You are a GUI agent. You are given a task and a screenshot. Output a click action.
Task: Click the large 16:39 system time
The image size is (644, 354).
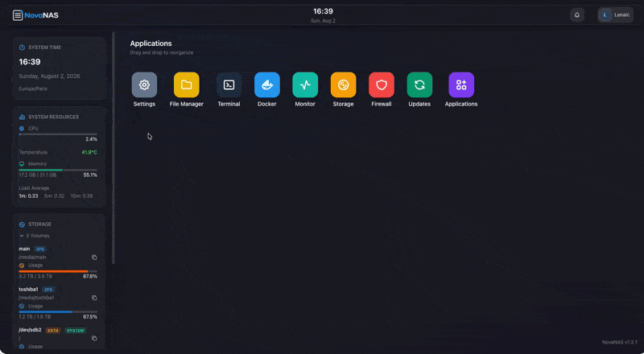30,62
